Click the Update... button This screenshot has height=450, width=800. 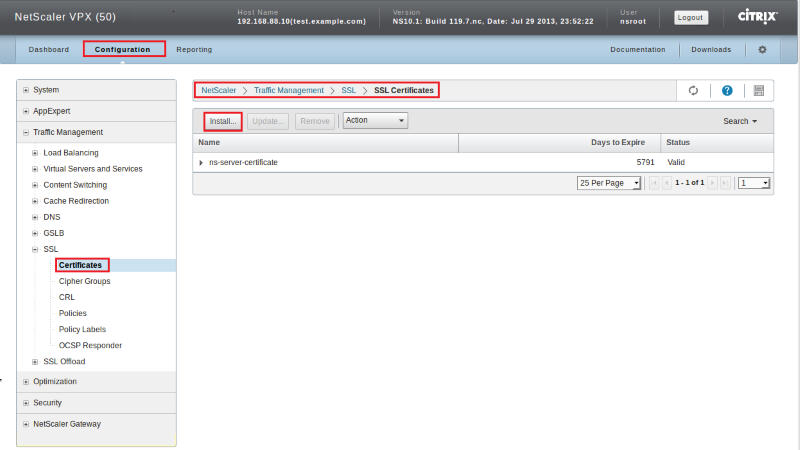point(268,121)
